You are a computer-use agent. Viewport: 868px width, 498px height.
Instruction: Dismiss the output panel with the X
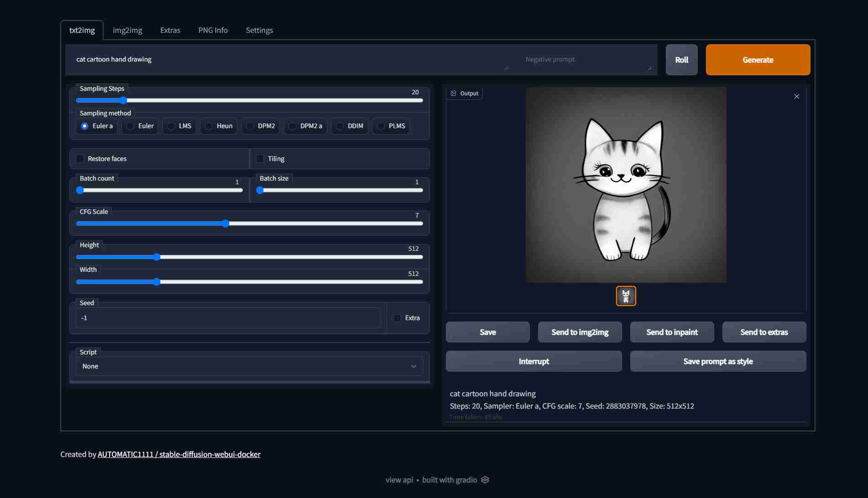tap(797, 96)
